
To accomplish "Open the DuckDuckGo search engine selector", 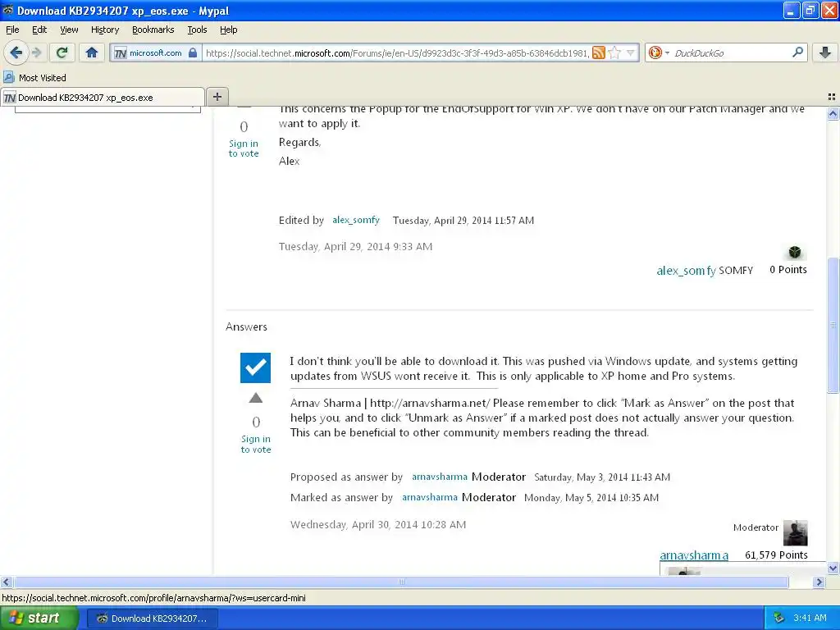I will pyautogui.click(x=659, y=52).
